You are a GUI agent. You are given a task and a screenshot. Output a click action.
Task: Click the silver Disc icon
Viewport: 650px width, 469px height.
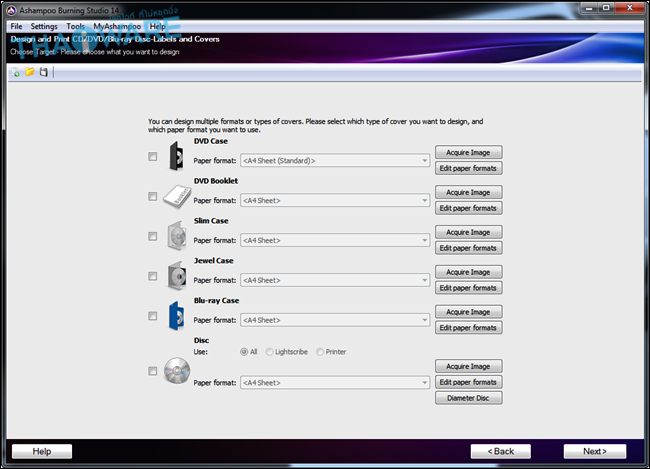[x=177, y=370]
